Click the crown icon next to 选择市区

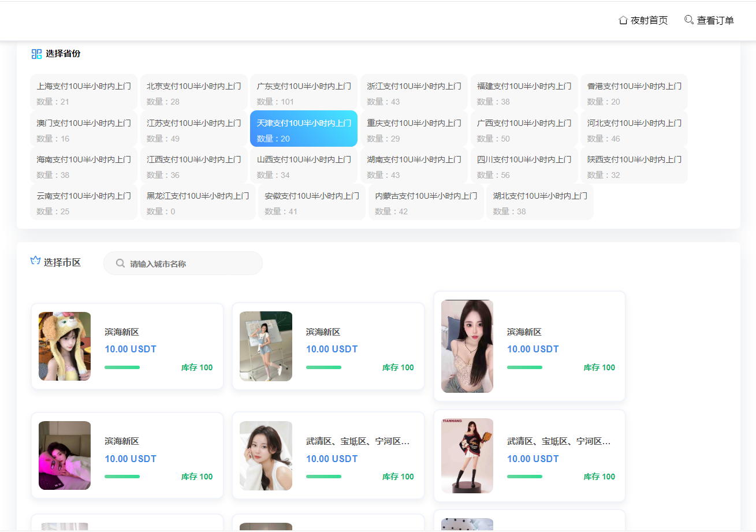coord(35,261)
